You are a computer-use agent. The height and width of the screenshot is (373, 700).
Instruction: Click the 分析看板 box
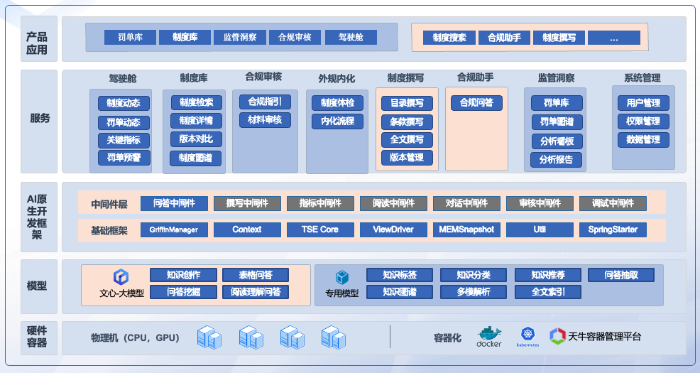[x=557, y=141]
